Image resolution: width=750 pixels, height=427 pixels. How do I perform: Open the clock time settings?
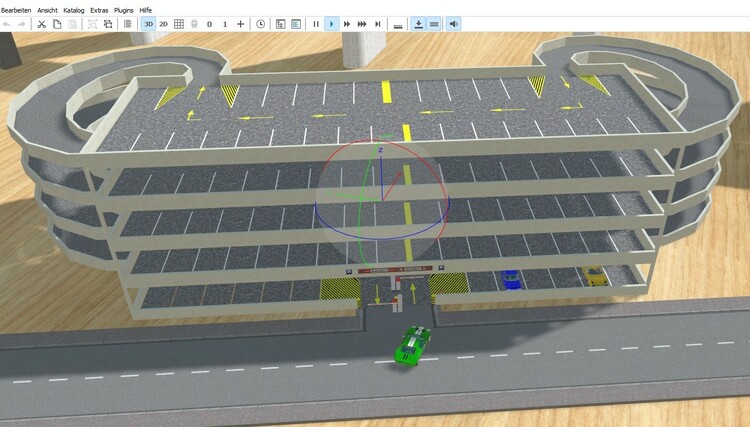261,24
